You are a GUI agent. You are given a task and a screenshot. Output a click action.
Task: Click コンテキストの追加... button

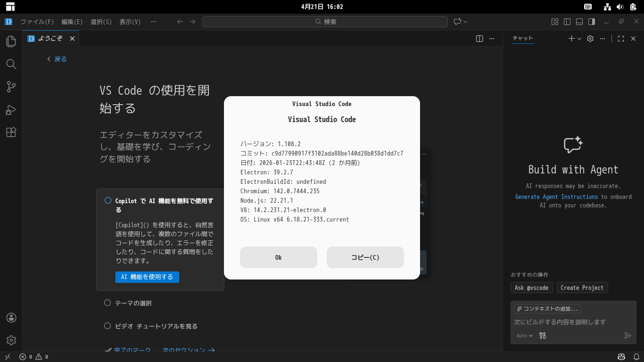point(547,309)
